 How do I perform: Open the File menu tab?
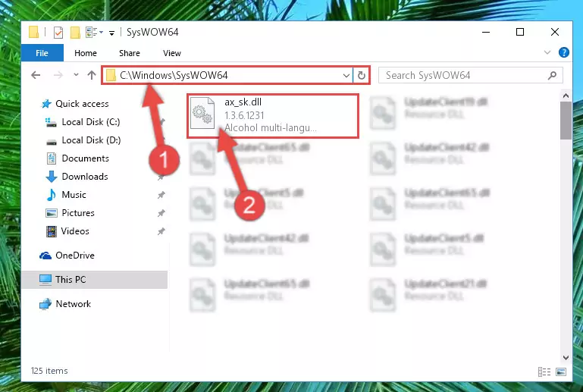point(42,53)
